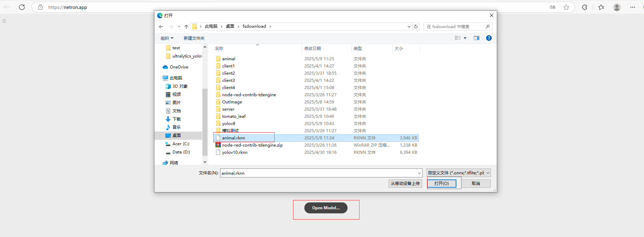Click the browser favorites star icon
The image size is (644, 237).
(x=566, y=7)
